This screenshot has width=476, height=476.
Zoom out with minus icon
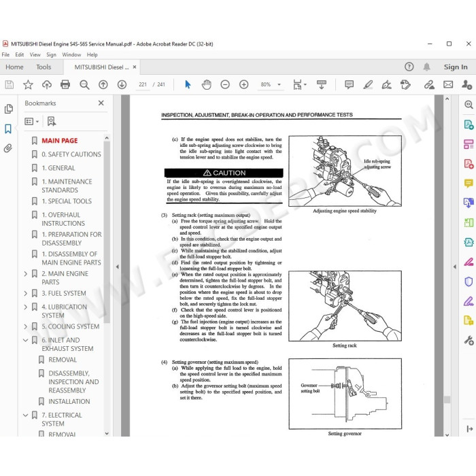click(225, 84)
